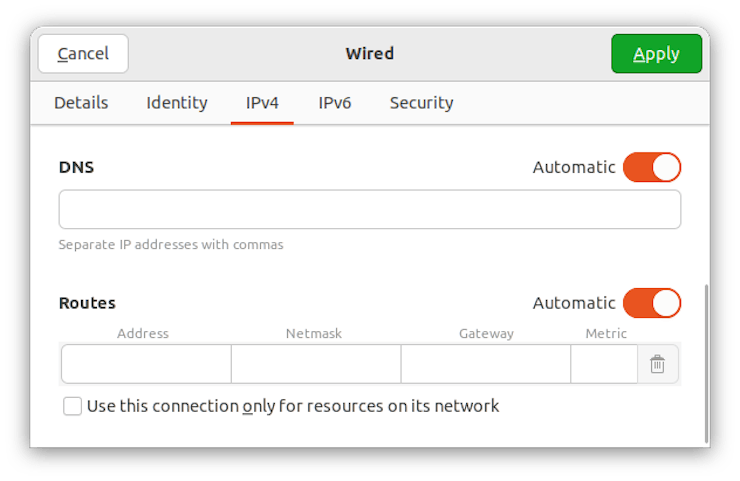
Task: Switch to the Details tab
Action: [81, 103]
